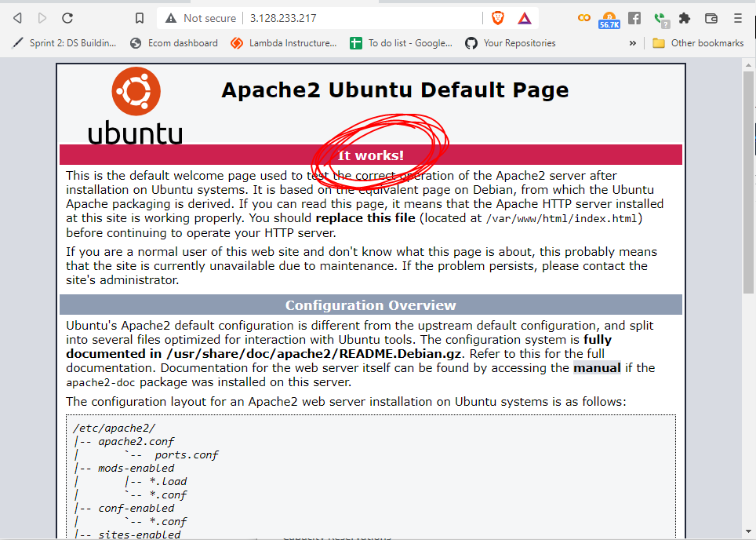The height and width of the screenshot is (540, 756).
Task: Click the /etc/apache2/ root path
Action: point(114,428)
